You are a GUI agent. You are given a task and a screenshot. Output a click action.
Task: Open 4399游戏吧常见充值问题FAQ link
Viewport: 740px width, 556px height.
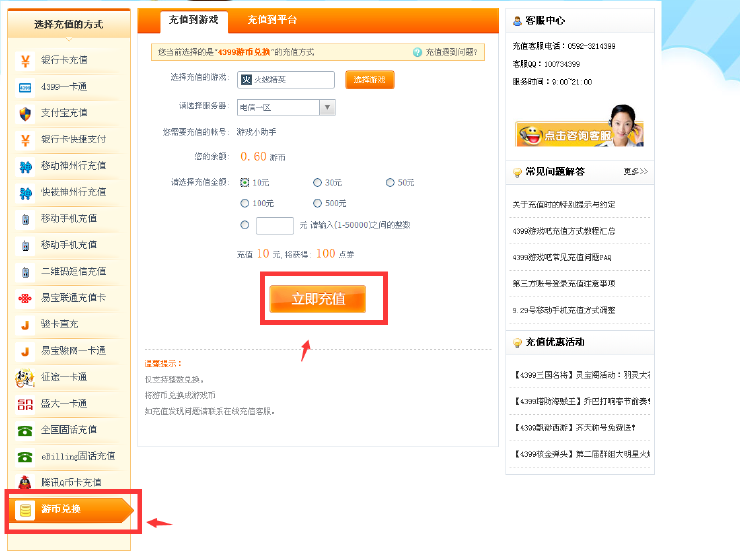[x=562, y=257]
